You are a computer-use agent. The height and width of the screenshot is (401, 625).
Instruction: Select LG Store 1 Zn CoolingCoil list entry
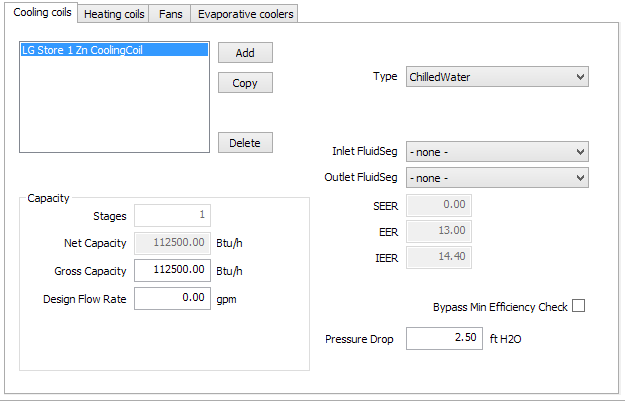(x=113, y=50)
